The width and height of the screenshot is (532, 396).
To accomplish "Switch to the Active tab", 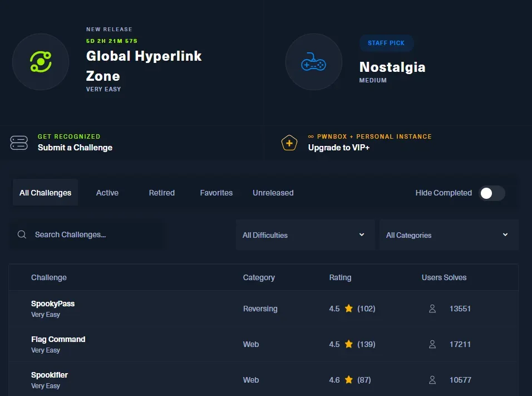I will point(107,193).
